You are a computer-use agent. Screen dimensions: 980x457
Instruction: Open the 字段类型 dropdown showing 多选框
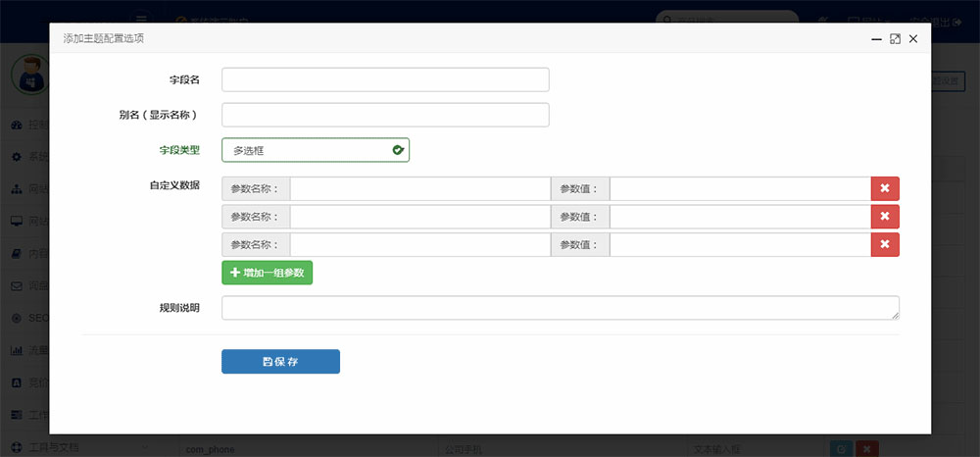tap(315, 150)
